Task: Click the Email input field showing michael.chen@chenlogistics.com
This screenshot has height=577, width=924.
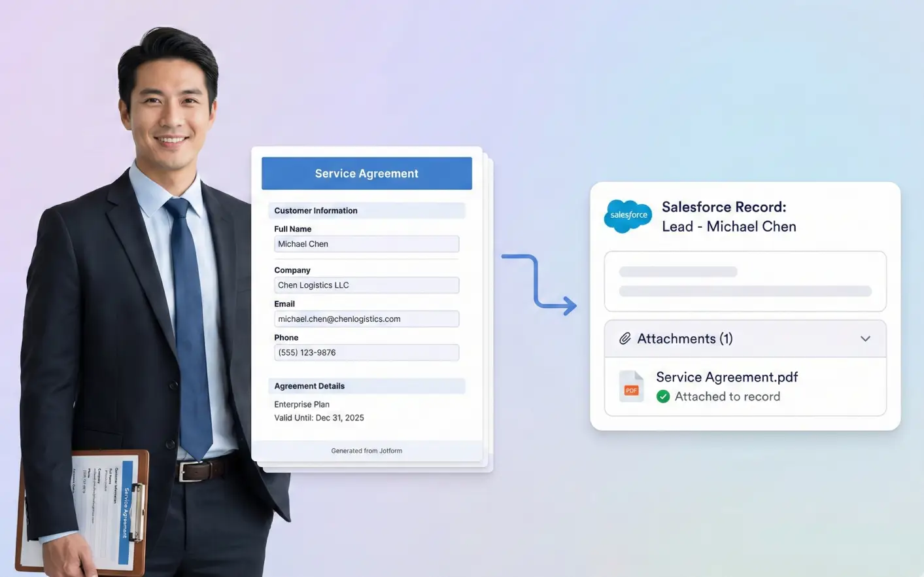Action: click(367, 319)
